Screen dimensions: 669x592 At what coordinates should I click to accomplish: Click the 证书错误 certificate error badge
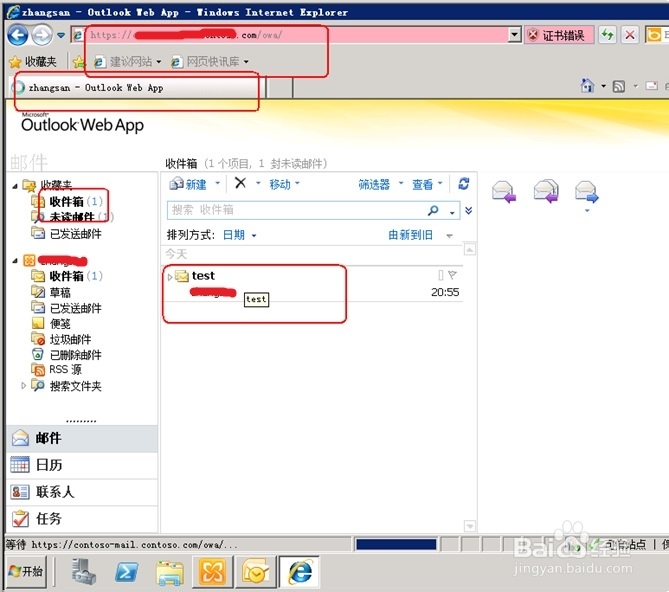[559, 35]
